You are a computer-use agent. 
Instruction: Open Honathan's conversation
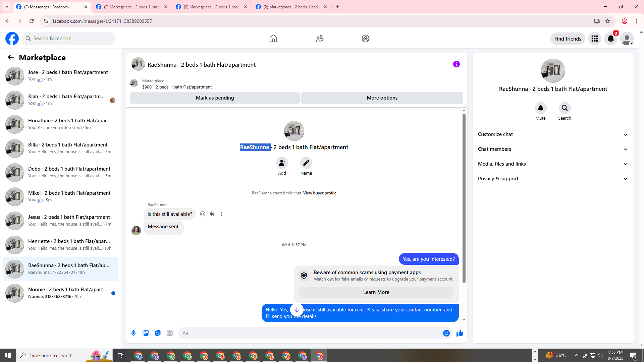(x=60, y=124)
